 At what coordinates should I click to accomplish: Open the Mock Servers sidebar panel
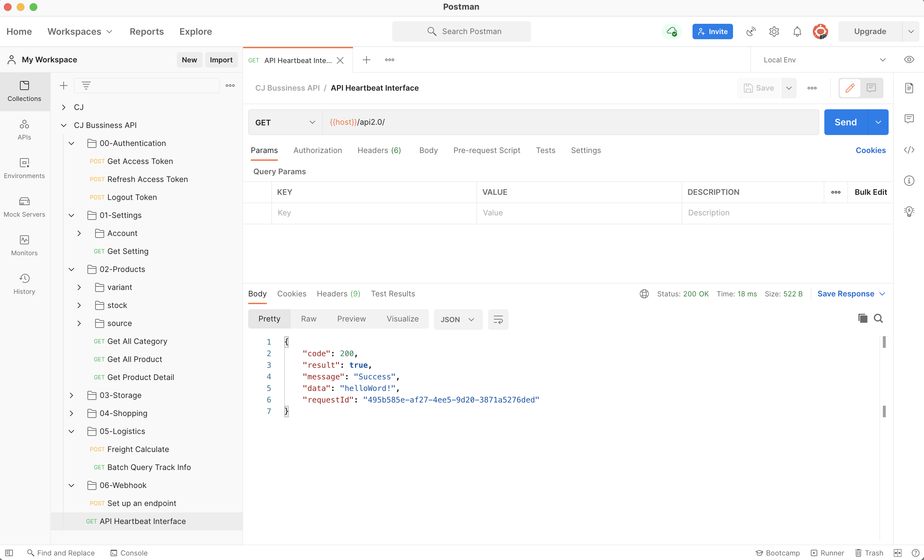pos(24,207)
